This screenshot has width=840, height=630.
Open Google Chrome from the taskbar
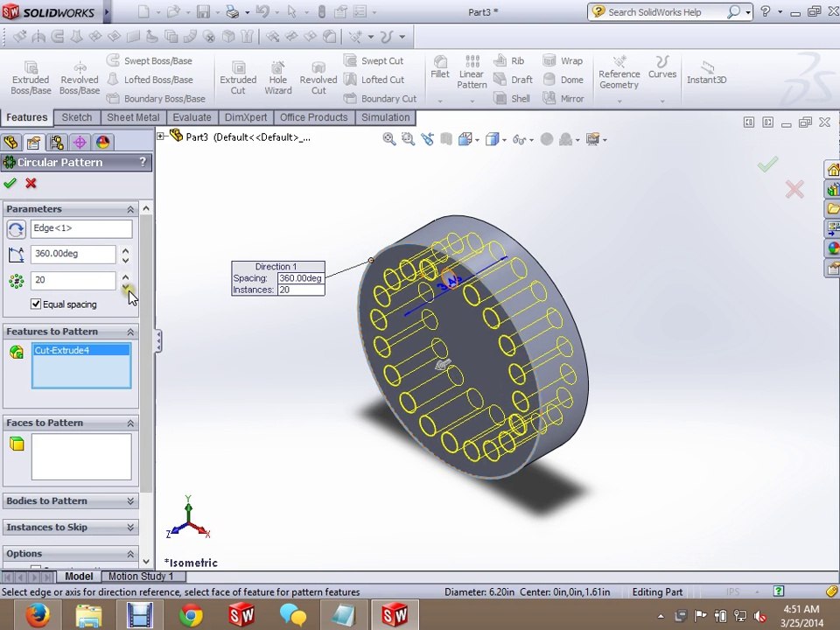[191, 614]
